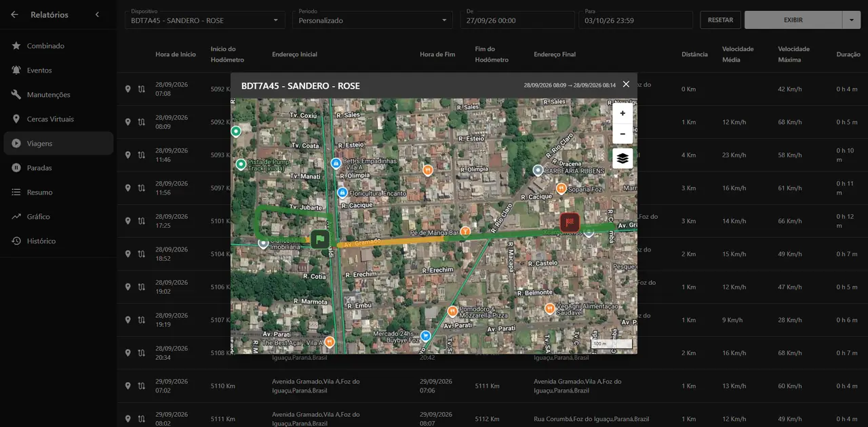Show route icon for the 28/09/2026 17:25 trip
Screen dimensions: 868x427
click(141, 221)
